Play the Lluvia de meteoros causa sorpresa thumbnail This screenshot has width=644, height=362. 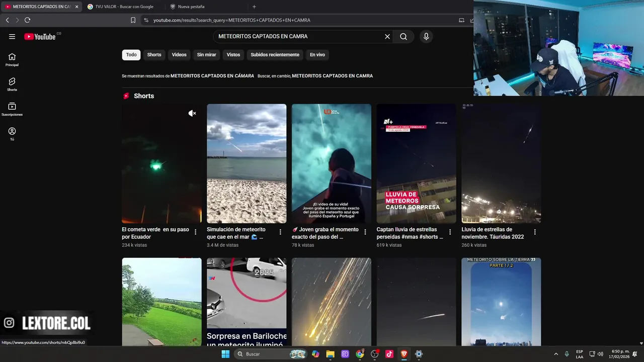tap(417, 163)
